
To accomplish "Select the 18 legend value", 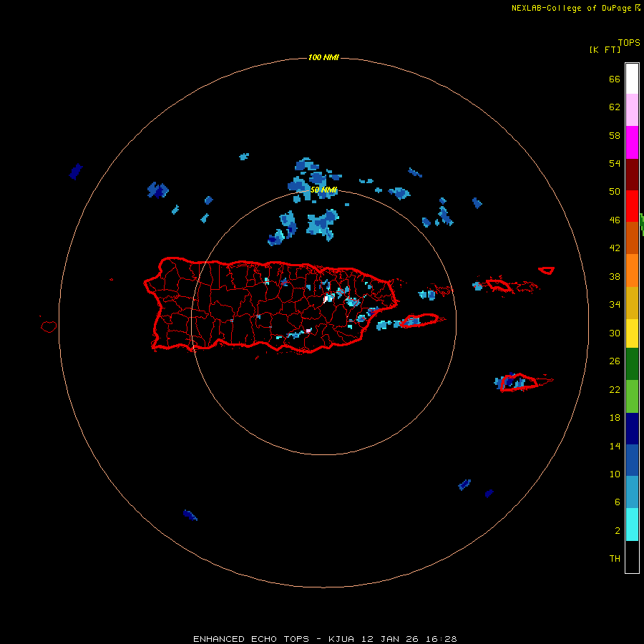I will pos(615,418).
